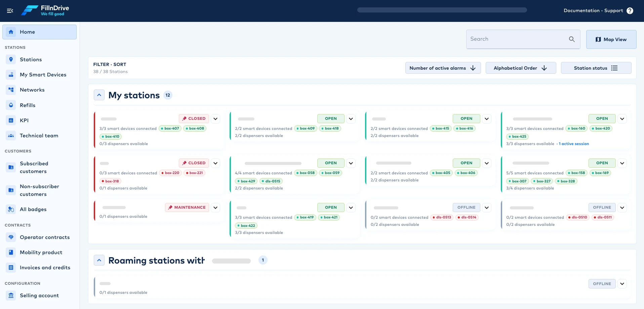The image size is (644, 309).
Task: Click the Selling account bank icon
Action: pos(11,295)
